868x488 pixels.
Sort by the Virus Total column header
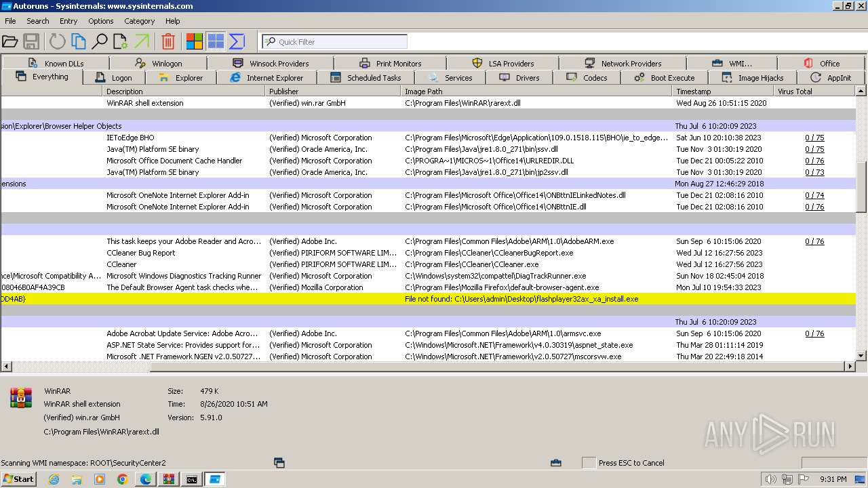click(x=814, y=91)
